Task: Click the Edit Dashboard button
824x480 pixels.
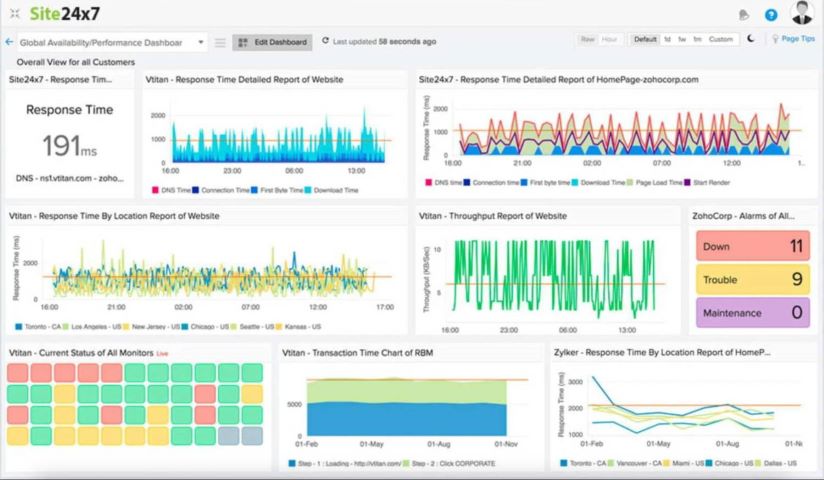Action: (x=272, y=42)
